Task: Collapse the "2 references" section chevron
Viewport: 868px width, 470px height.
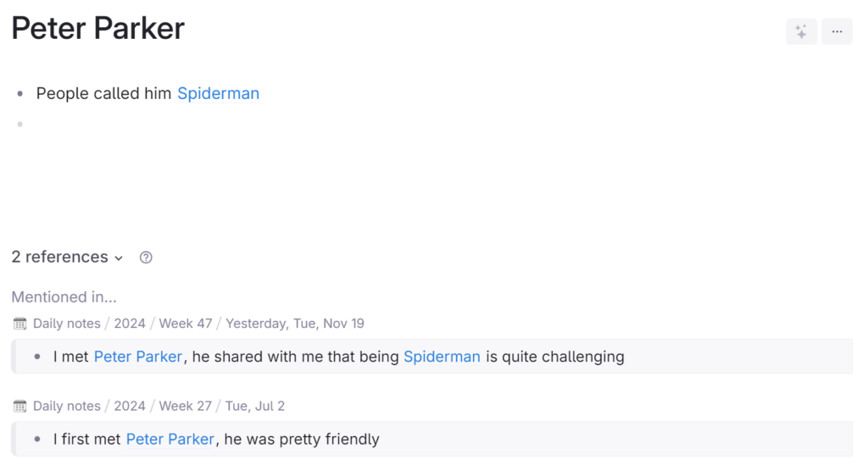Action: tap(119, 257)
